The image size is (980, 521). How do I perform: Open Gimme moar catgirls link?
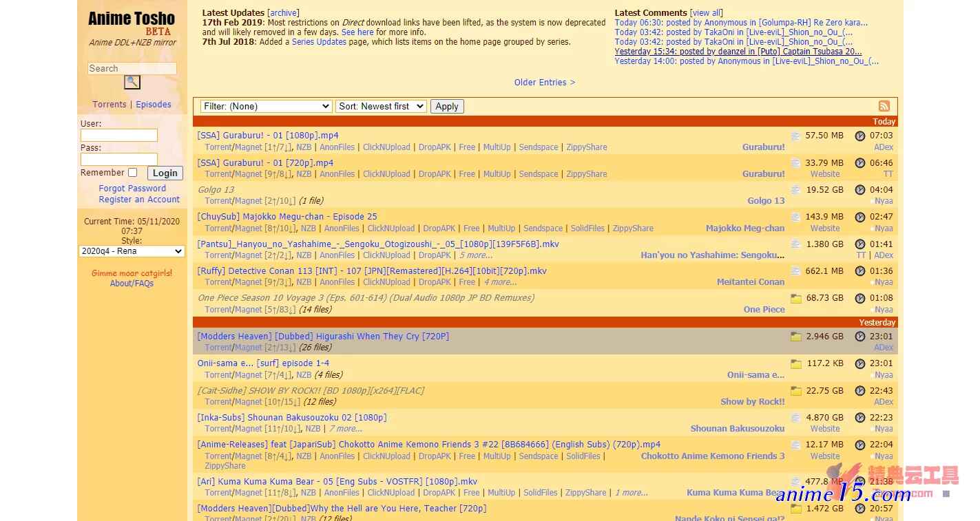pos(132,273)
